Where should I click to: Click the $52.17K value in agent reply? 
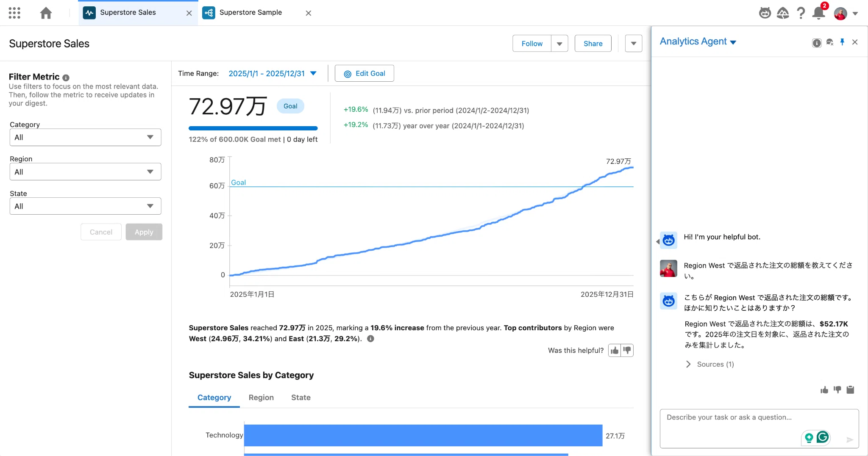pyautogui.click(x=834, y=324)
